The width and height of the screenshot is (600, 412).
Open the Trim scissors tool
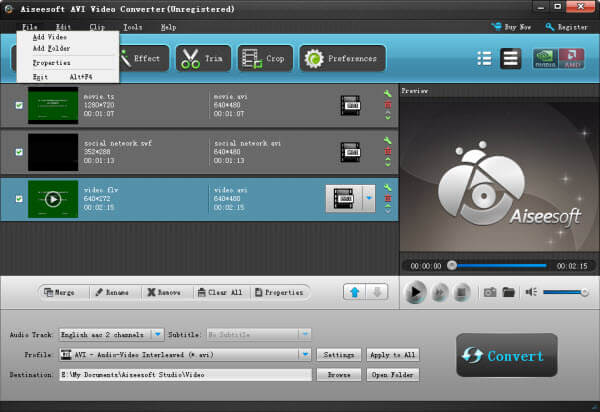coord(203,59)
